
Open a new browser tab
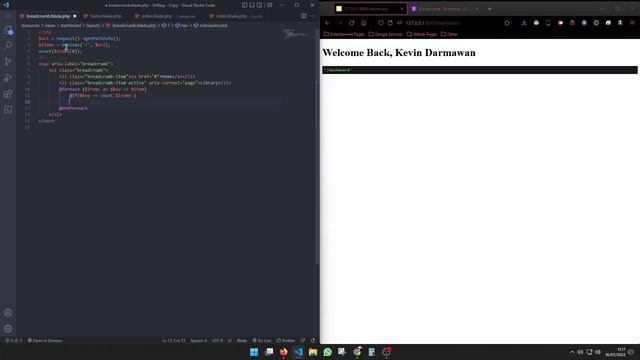coord(489,9)
